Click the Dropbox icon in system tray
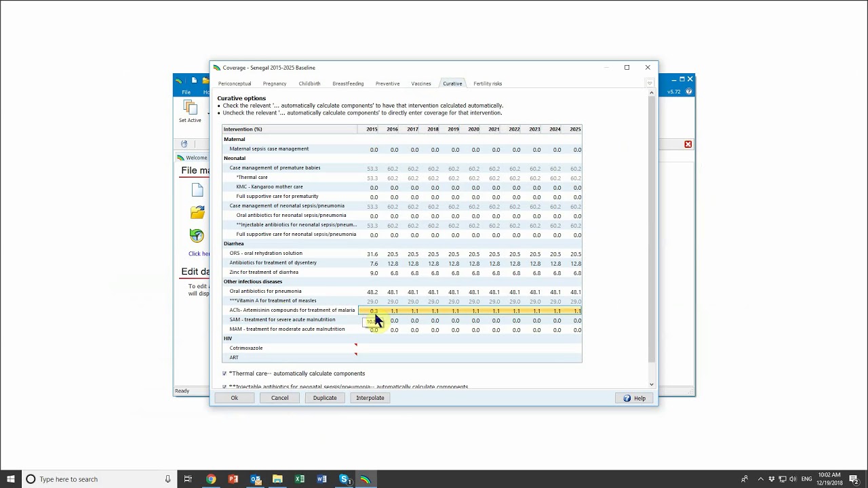 tap(771, 479)
